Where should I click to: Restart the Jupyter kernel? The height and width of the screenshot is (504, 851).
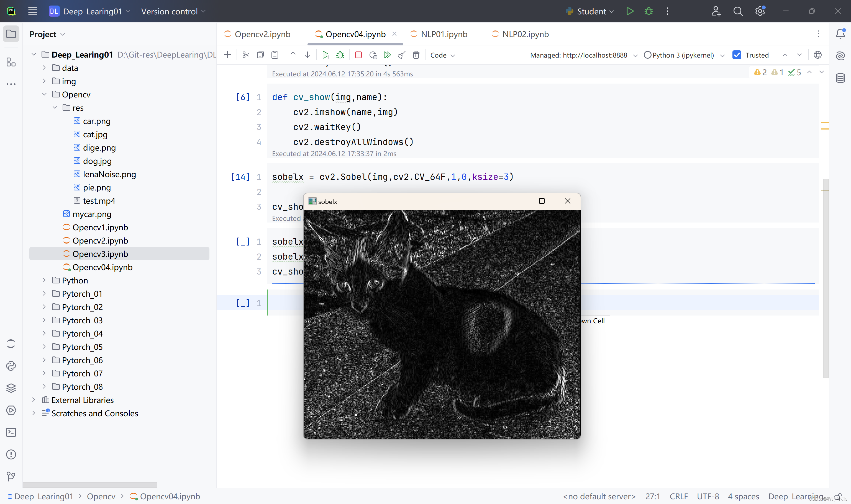373,55
